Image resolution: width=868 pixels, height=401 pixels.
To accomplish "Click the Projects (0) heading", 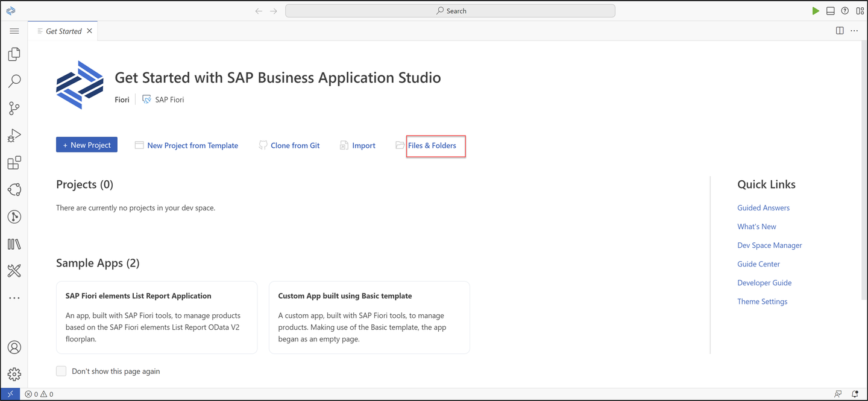I will pos(84,185).
